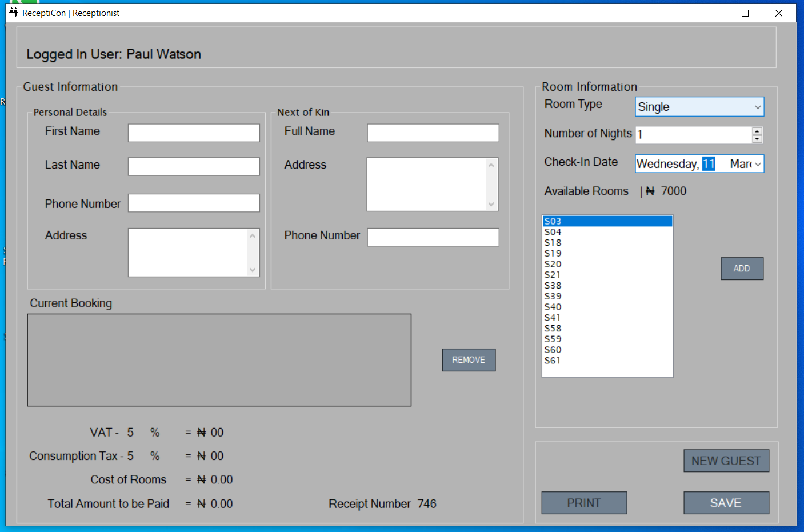Screen dimensions: 804x532
Task: Click Wednesday in the Check-In Date
Action: pyautogui.click(x=667, y=164)
